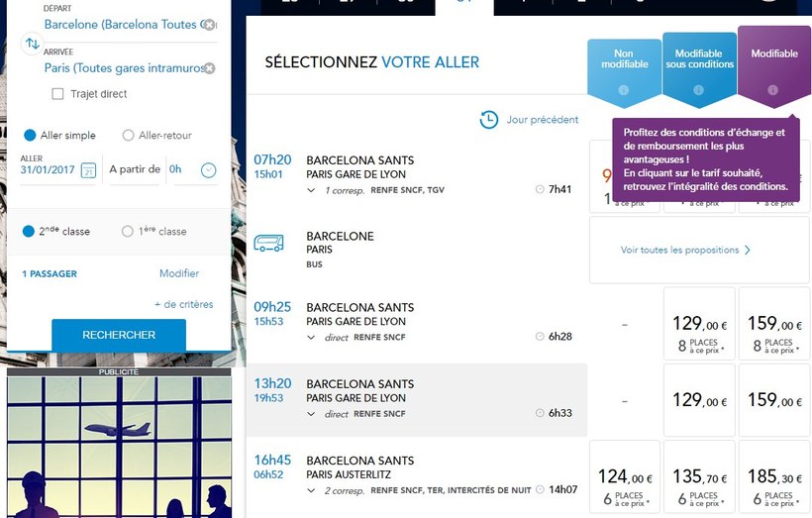Open the departure hour dropdown
812x518 pixels.
208,170
